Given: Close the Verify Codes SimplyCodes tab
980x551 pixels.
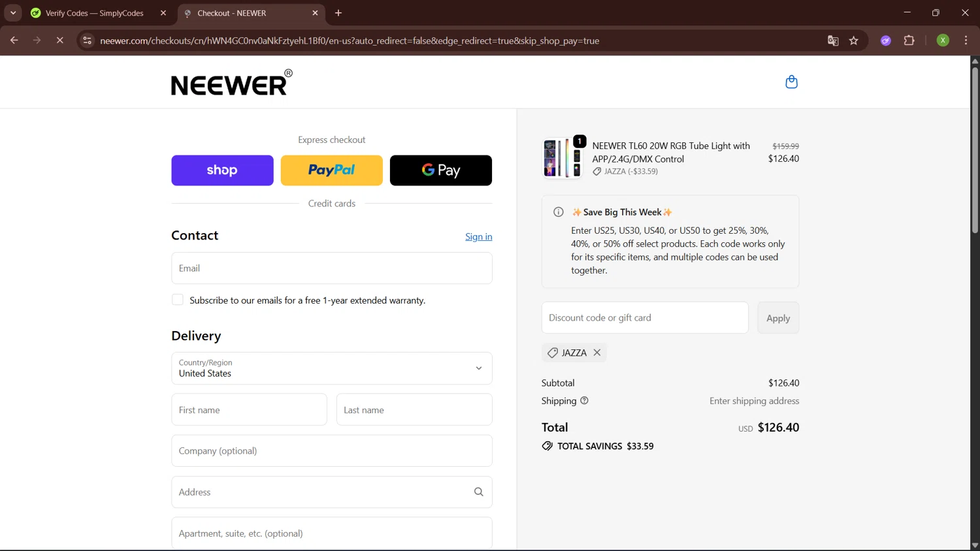Looking at the screenshot, I should 163,13.
